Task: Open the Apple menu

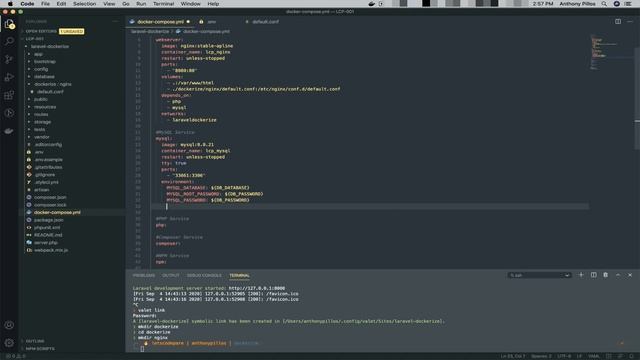Action: coord(10,4)
